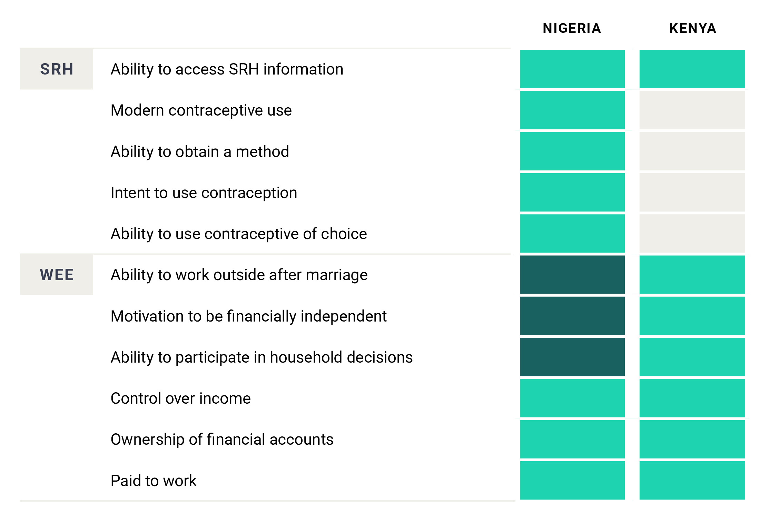
Task: Click Nigeria cell for Ability to use contraceptive of choice
Action: coord(572,233)
